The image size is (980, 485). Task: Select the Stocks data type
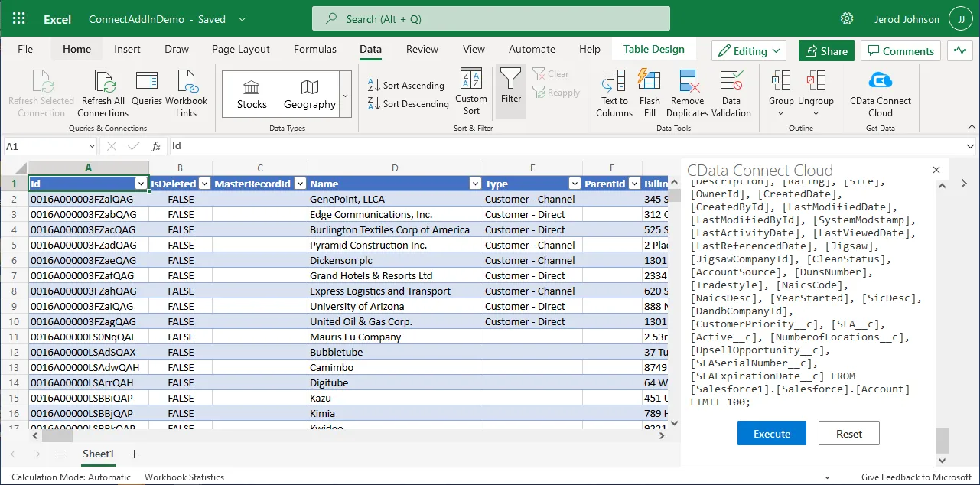[x=252, y=93]
